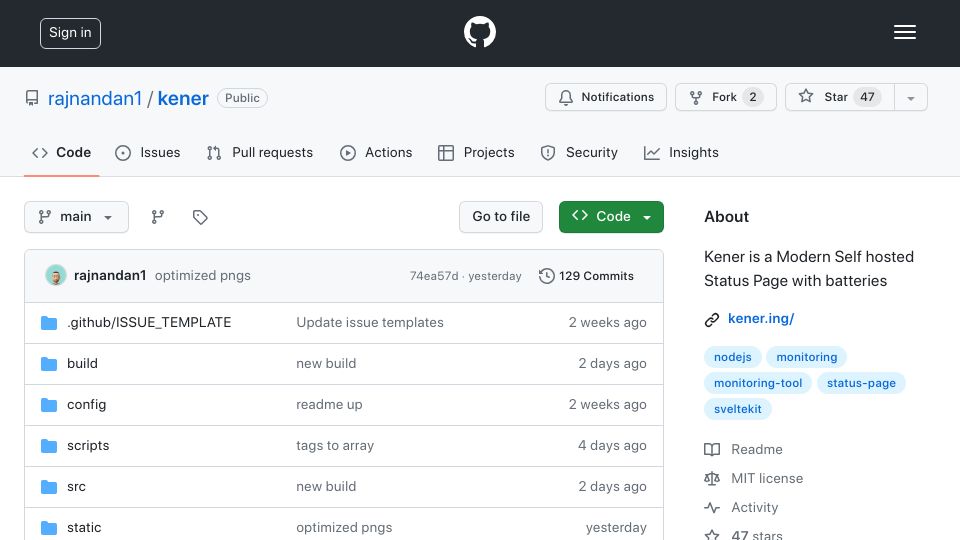The image size is (960, 540).
Task: Select the status-page topic tag
Action: coord(861,383)
